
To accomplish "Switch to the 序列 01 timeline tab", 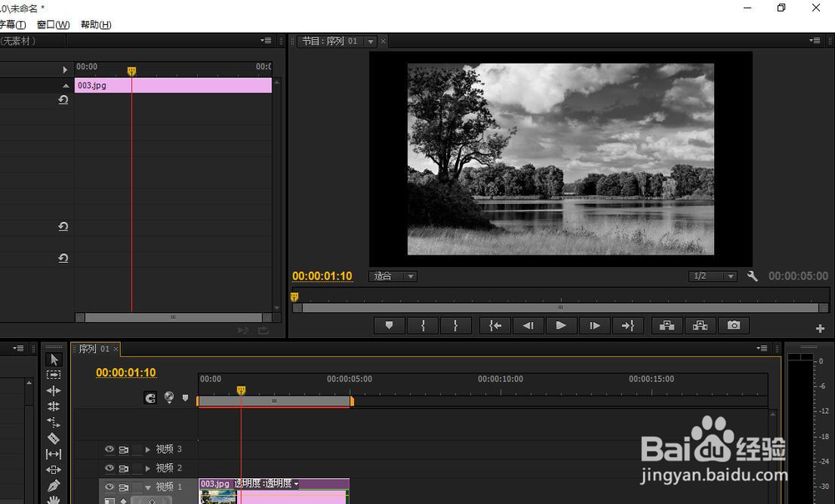I will pos(94,349).
